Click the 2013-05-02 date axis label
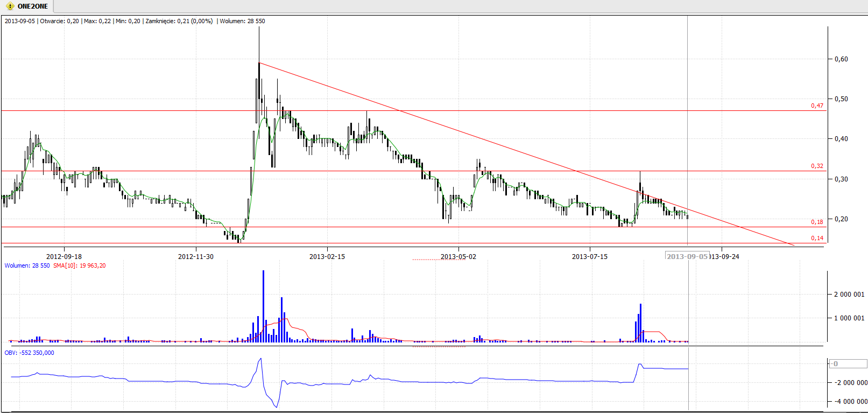This screenshot has height=413, width=868. pyautogui.click(x=458, y=257)
